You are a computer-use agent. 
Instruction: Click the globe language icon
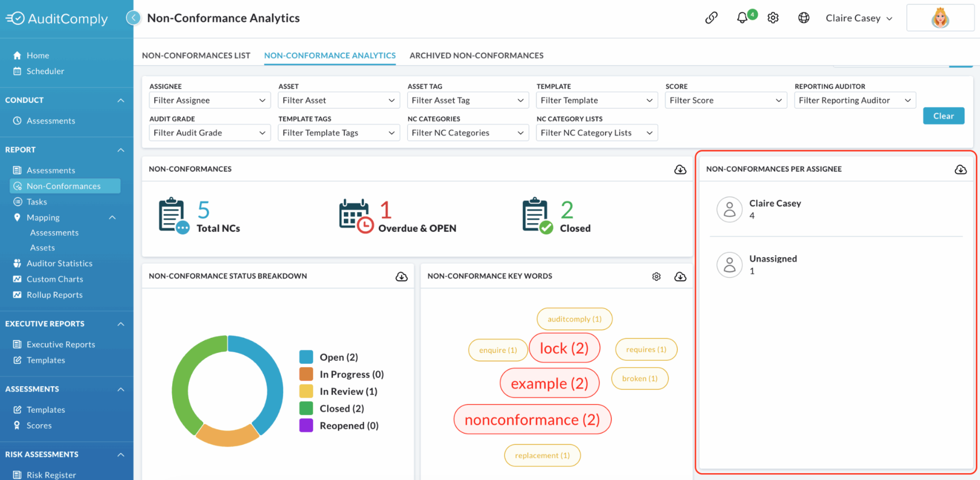point(804,18)
